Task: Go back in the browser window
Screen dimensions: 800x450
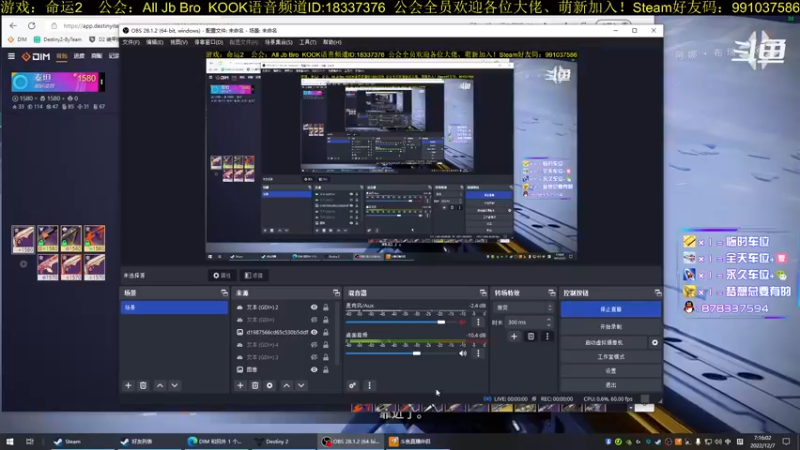Action: pos(13,26)
